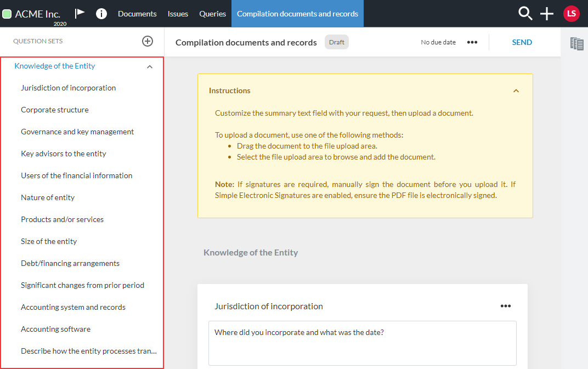Click the SEND button
The width and height of the screenshot is (588, 369).
522,42
